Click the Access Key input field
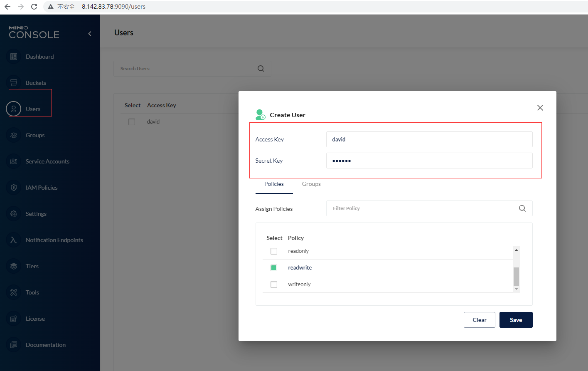 (429, 139)
